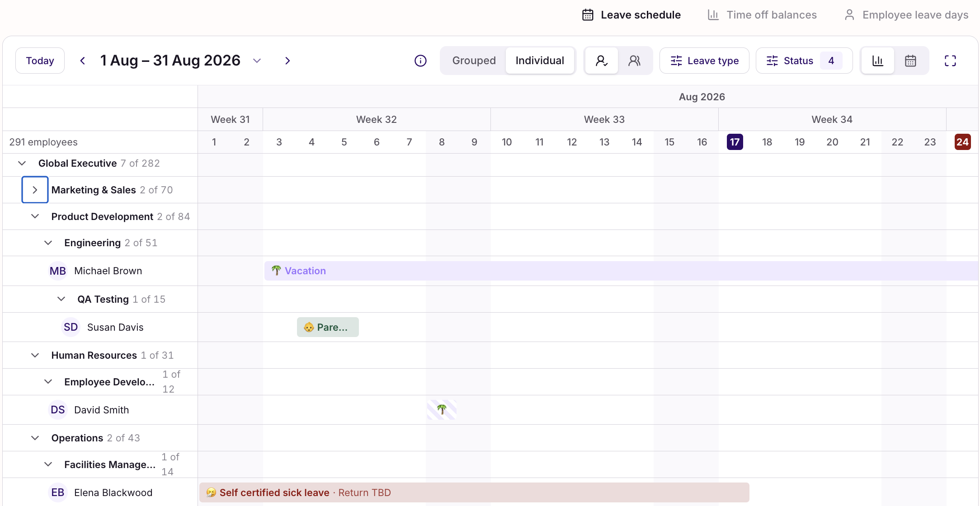The width and height of the screenshot is (980, 506).
Task: Switch to Time off balances tab
Action: click(x=762, y=15)
